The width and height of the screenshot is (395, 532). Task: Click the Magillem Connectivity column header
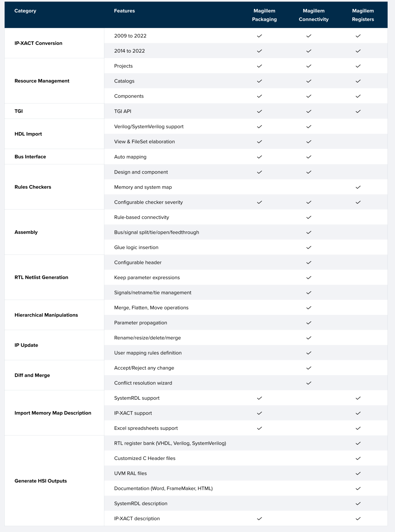click(x=314, y=15)
